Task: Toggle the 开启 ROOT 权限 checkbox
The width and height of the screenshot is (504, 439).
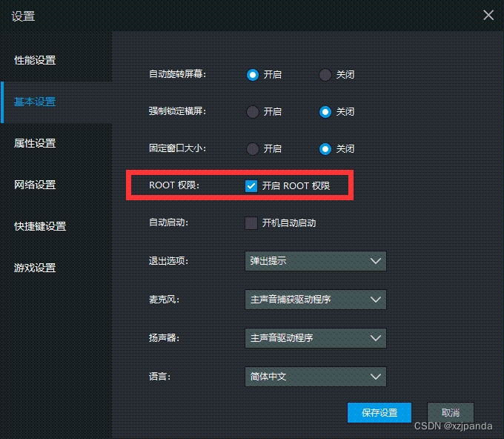Action: [251, 185]
